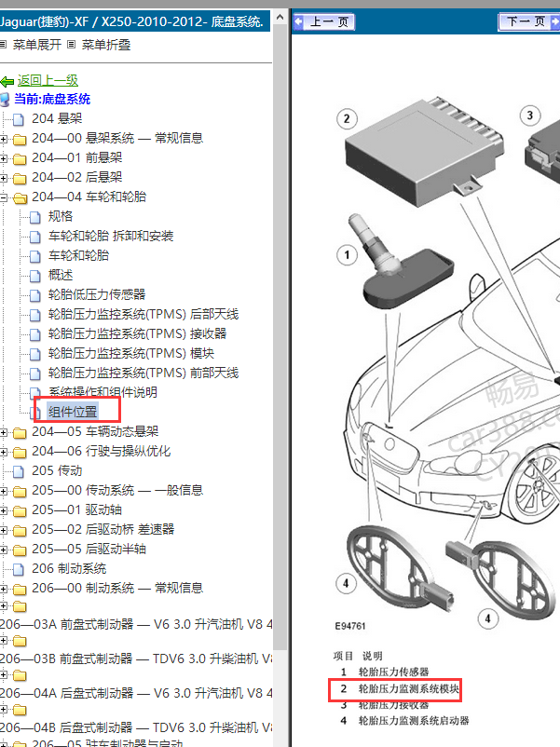Screen dimensions: 560x747
Task: Click the 规格 document icon
Action: pos(35,217)
